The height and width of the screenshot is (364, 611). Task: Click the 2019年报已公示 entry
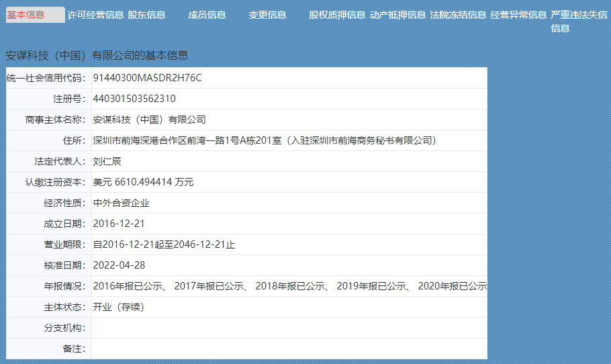pos(372,287)
